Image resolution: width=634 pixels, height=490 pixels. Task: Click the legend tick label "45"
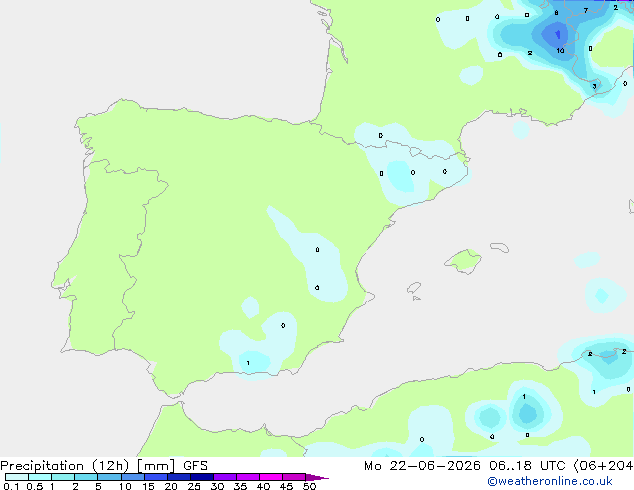pyautogui.click(x=286, y=486)
